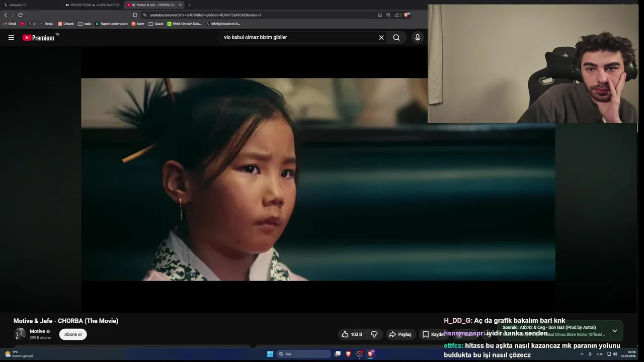
Task: Open the DeepL bookmark
Action: coord(46,24)
